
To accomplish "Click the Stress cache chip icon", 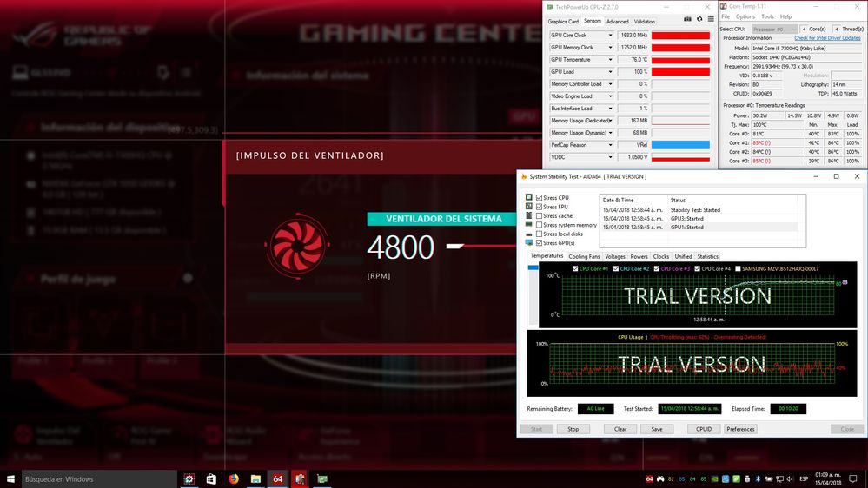I will 528,216.
